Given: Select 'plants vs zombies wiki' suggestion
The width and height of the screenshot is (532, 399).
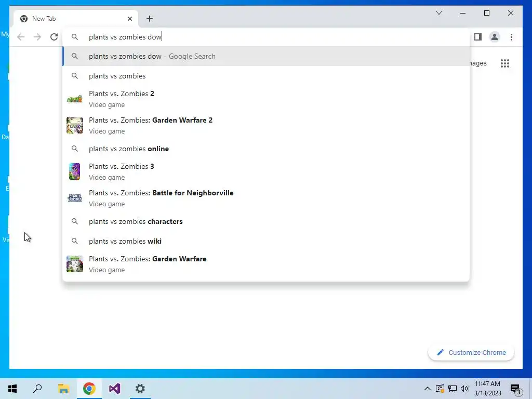Looking at the screenshot, I should pyautogui.click(x=267, y=241).
